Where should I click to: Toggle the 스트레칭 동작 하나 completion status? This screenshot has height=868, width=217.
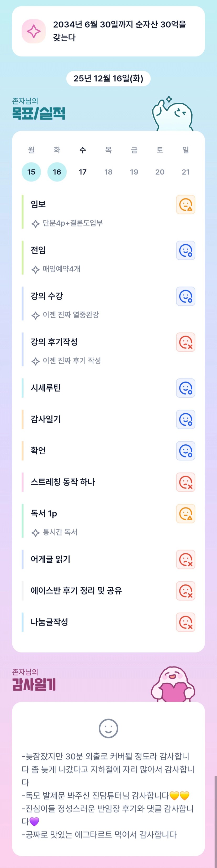(185, 482)
